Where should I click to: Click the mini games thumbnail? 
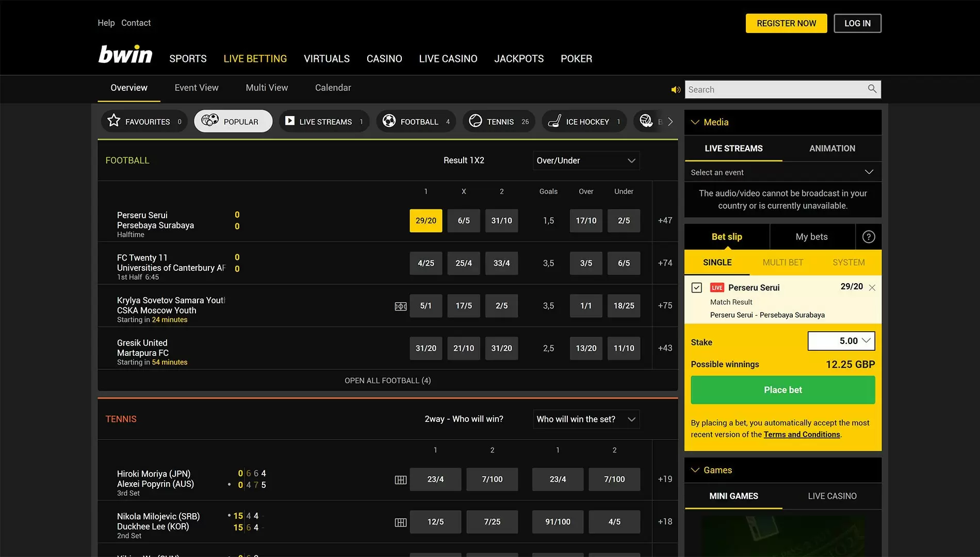(x=782, y=536)
